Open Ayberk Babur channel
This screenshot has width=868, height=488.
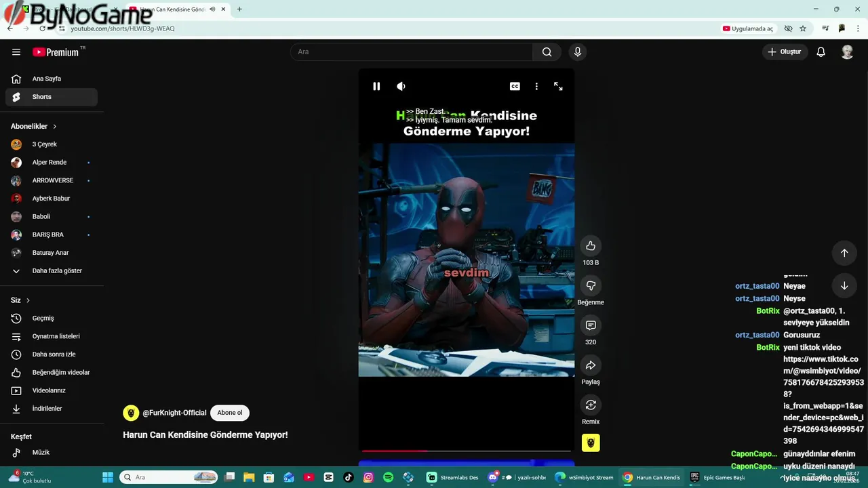[x=52, y=199]
